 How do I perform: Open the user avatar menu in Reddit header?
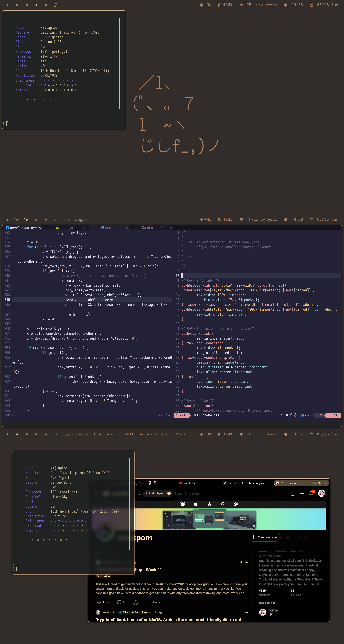point(321,493)
